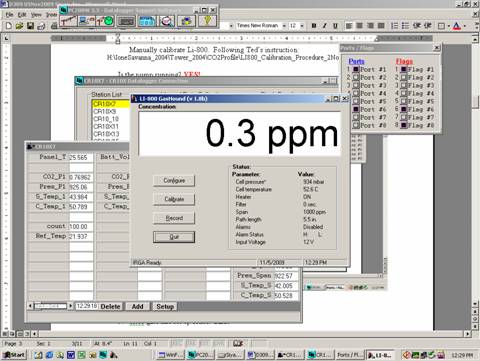Click the first antenna icon in PC208W toolbar

(68, 21)
